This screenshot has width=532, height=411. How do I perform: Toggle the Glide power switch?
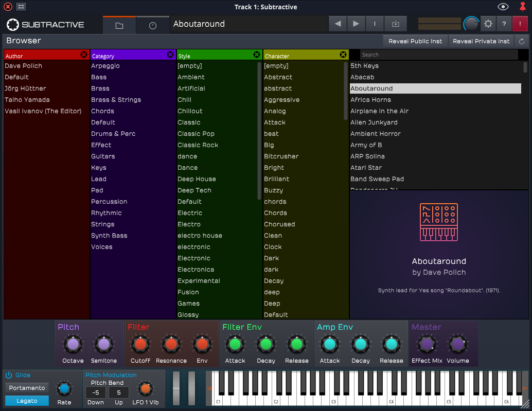click(8, 375)
